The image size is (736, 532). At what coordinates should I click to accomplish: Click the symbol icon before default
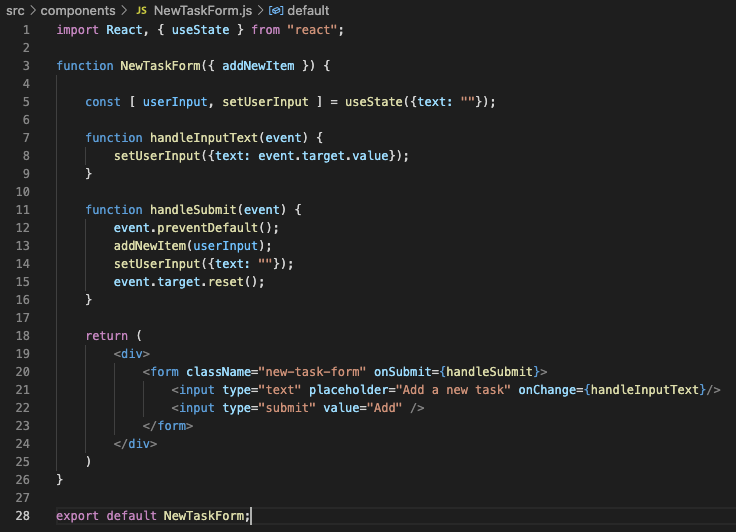point(276,10)
